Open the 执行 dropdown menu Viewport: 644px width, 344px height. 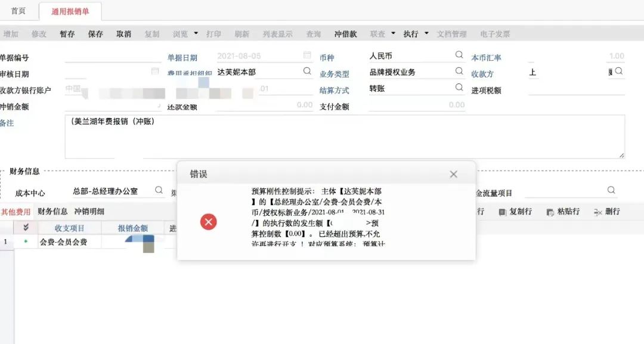pos(426,33)
